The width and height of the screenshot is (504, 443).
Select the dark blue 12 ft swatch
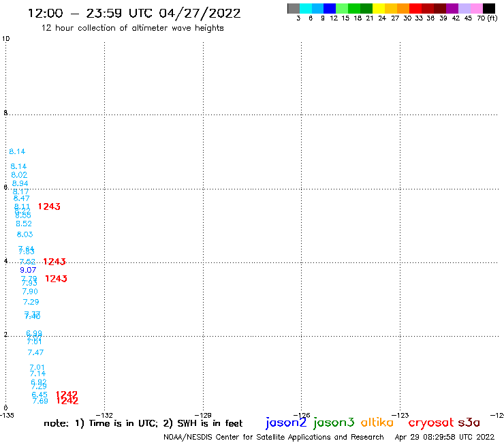coord(330,8)
